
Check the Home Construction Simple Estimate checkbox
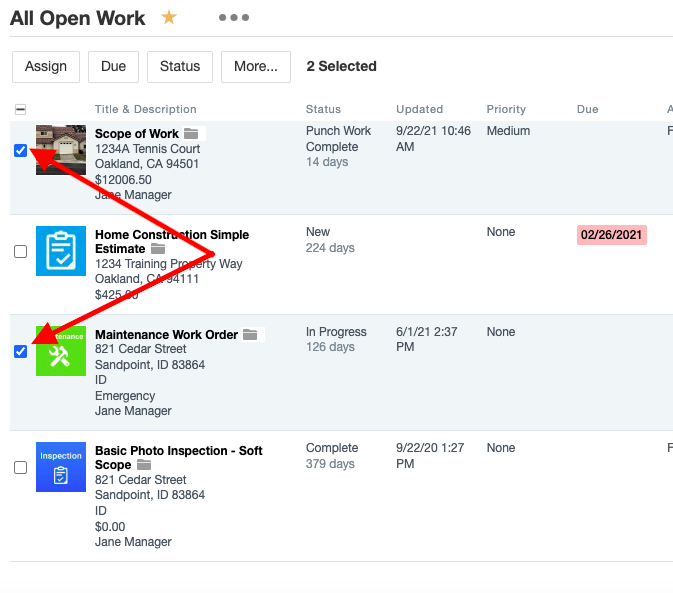coord(21,251)
